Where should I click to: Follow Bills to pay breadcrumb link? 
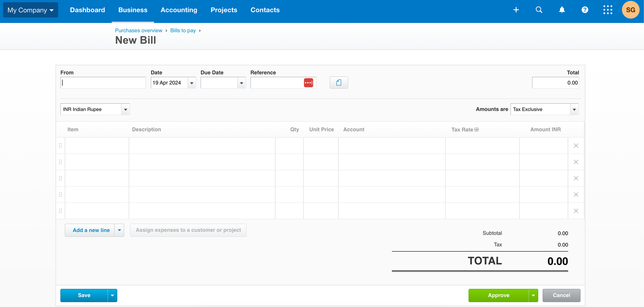point(183,30)
